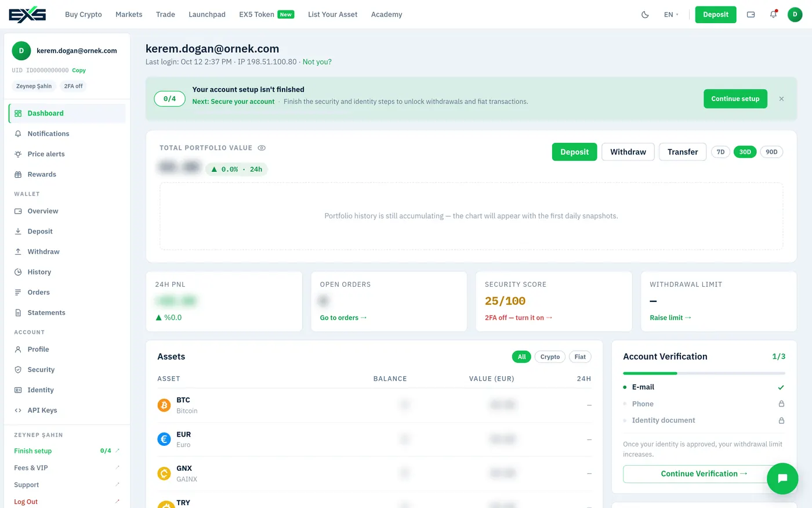Viewport: 812px width, 508px height.
Task: Open the user avatar menu in top bar
Action: [795, 15]
